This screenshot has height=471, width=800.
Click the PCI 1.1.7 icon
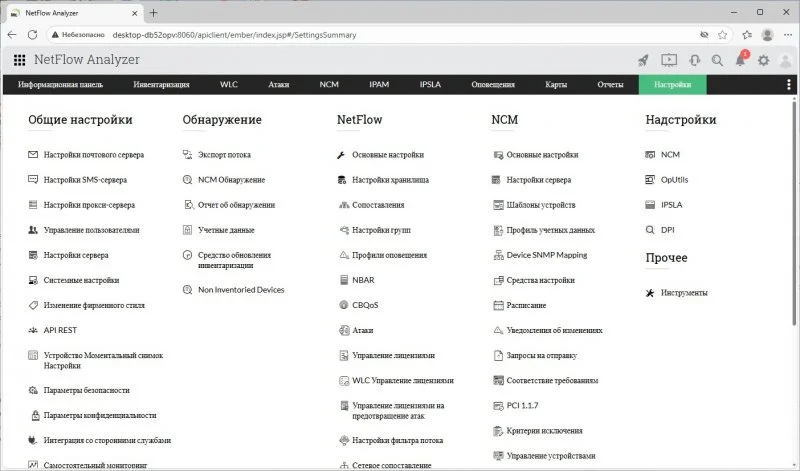pyautogui.click(x=498, y=406)
